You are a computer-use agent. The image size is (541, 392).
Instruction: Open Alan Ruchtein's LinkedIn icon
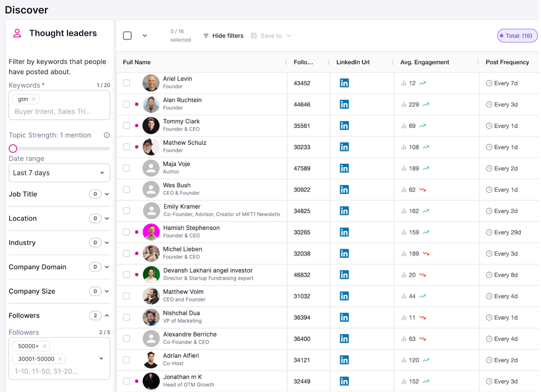pyautogui.click(x=344, y=104)
